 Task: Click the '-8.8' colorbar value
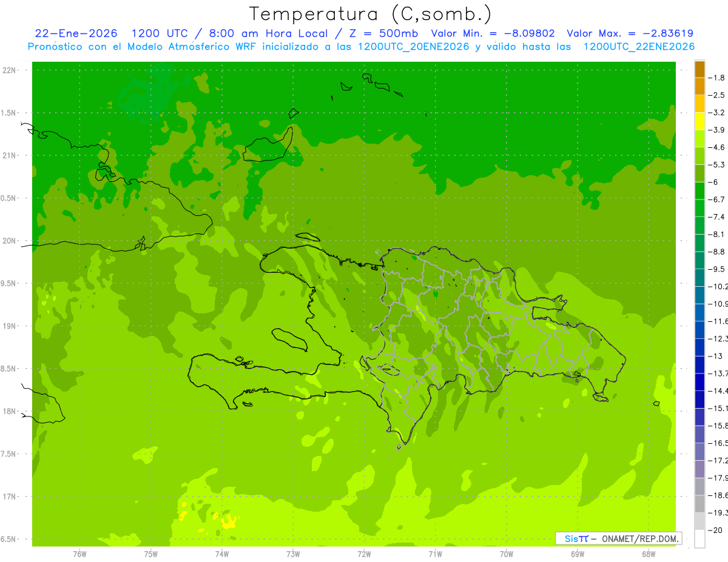716,252
